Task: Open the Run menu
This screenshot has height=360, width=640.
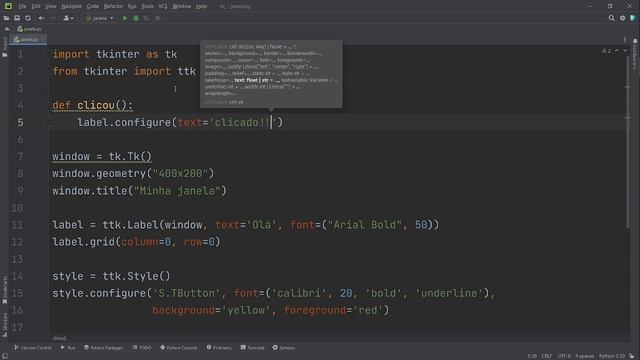Action: tap(132, 6)
